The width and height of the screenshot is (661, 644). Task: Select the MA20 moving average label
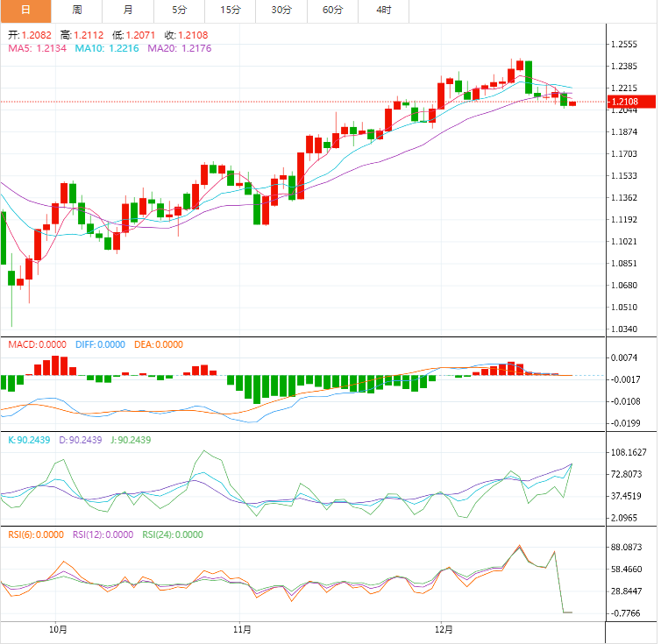click(179, 48)
